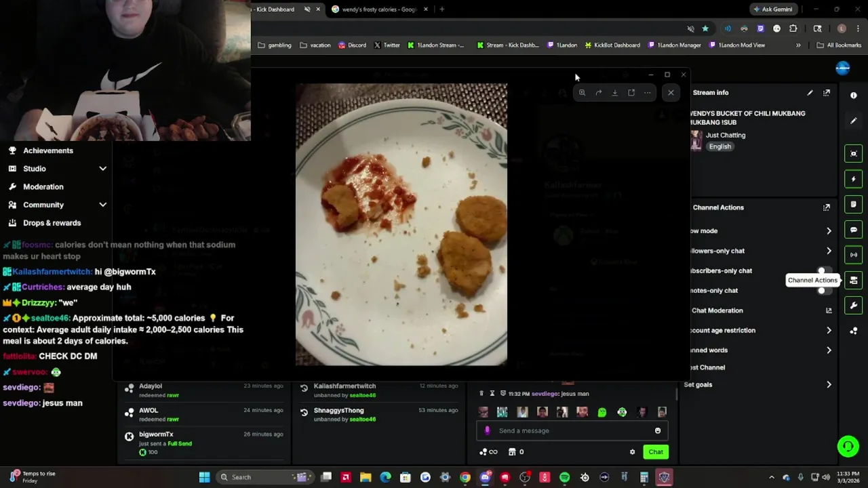Expand Slow mode settings arrow
This screenshot has height=488, width=868.
point(829,231)
